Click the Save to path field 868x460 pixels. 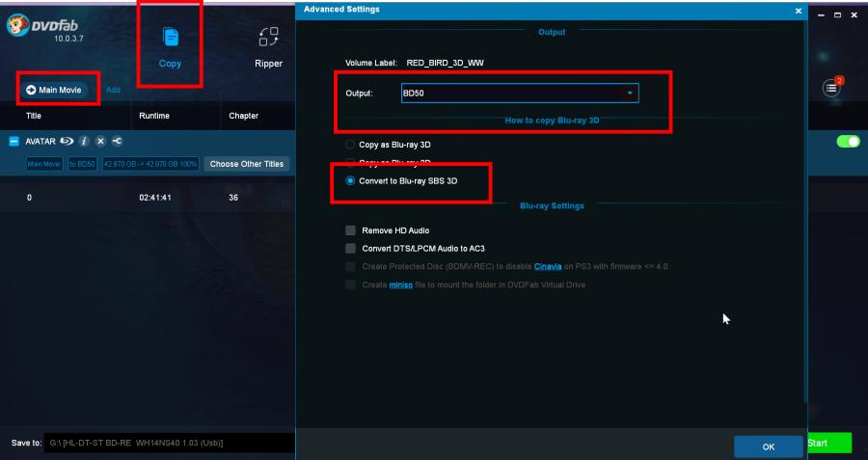click(169, 443)
